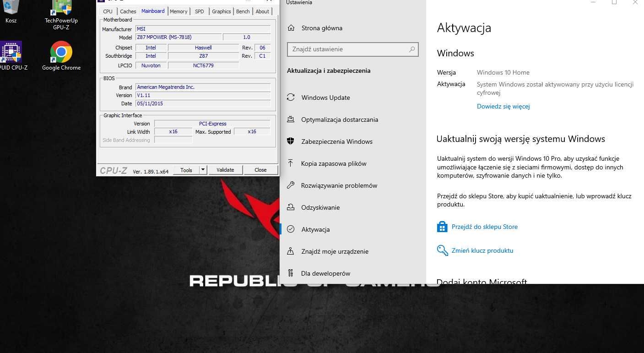Click Przejdź do sklepu Store link
The width and height of the screenshot is (644, 353).
pyautogui.click(x=485, y=227)
